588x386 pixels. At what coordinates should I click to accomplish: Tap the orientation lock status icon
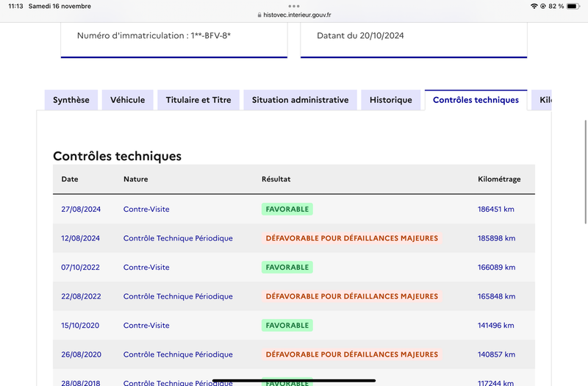click(x=542, y=6)
